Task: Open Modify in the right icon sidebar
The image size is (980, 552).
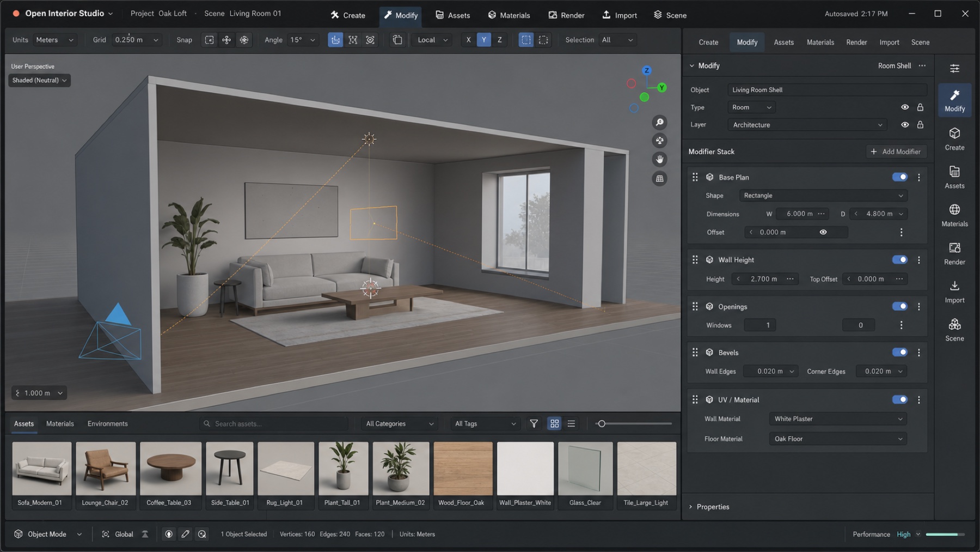Action: coord(954,100)
